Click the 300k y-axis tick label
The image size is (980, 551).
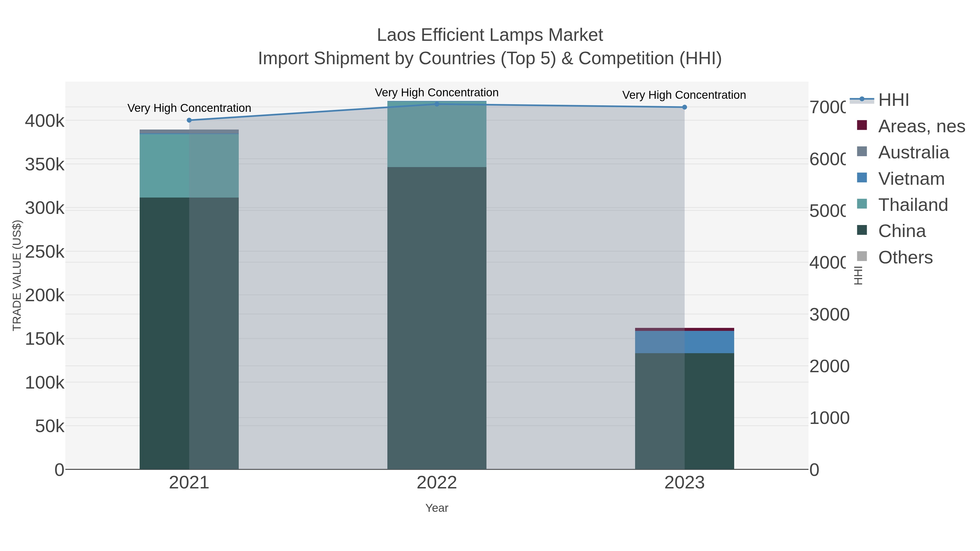click(45, 208)
